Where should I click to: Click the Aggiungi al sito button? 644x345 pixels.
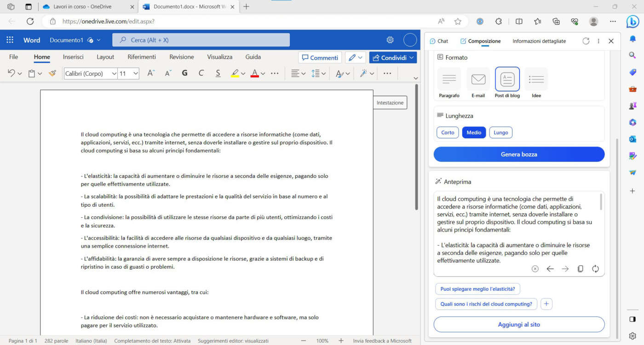[x=519, y=324]
